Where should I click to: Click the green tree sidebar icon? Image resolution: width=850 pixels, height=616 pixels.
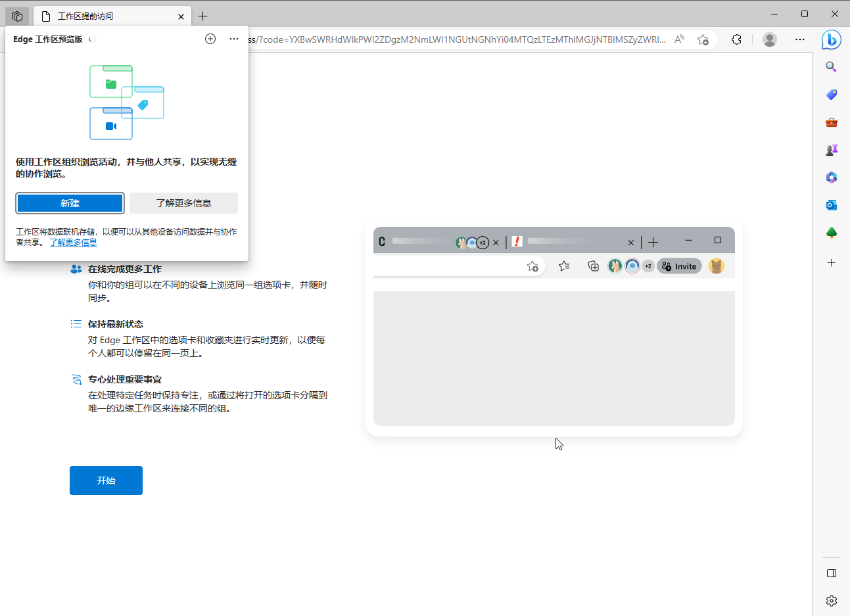pyautogui.click(x=831, y=233)
